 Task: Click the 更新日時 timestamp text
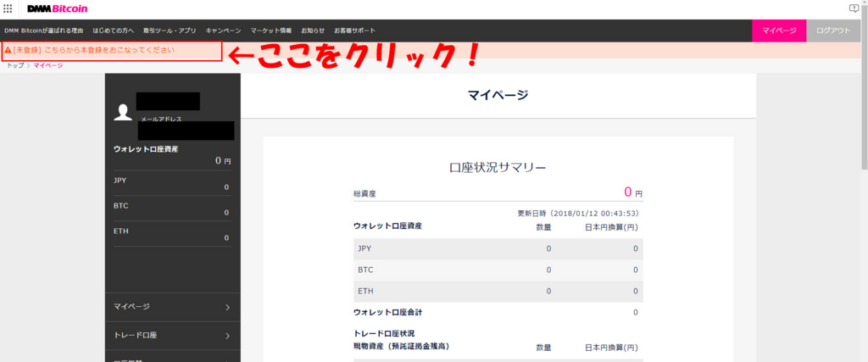click(x=580, y=213)
